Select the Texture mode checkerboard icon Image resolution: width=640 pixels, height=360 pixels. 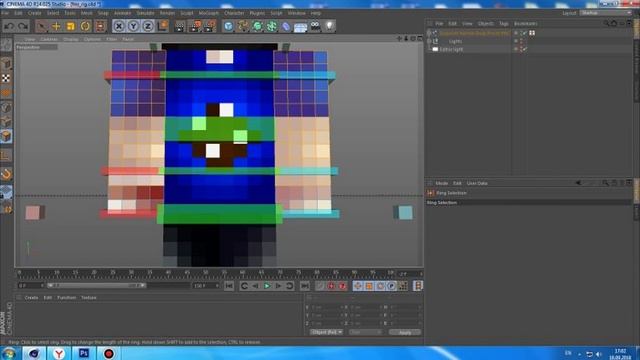click(6, 78)
